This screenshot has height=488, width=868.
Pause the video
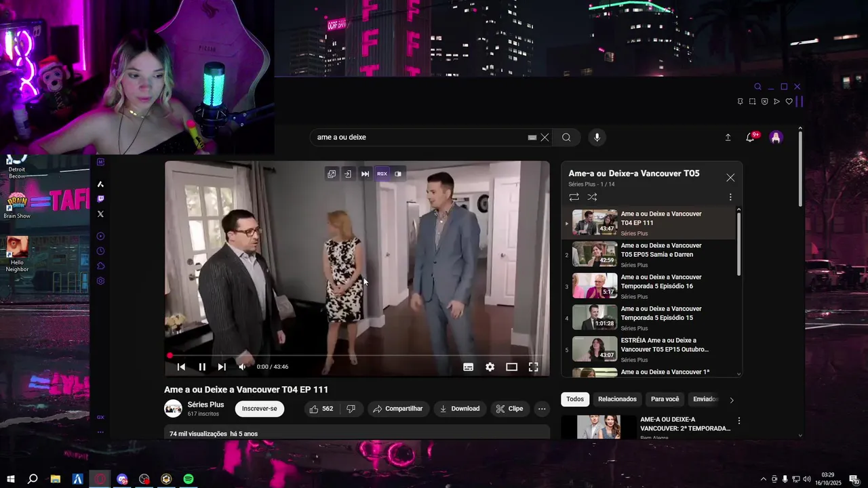pos(202,367)
